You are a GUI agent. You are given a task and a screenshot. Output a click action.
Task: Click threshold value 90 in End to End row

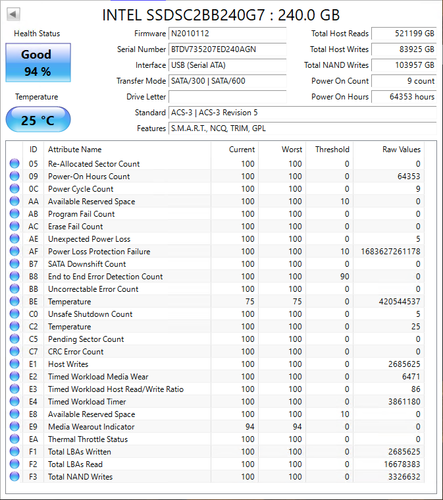pos(345,276)
